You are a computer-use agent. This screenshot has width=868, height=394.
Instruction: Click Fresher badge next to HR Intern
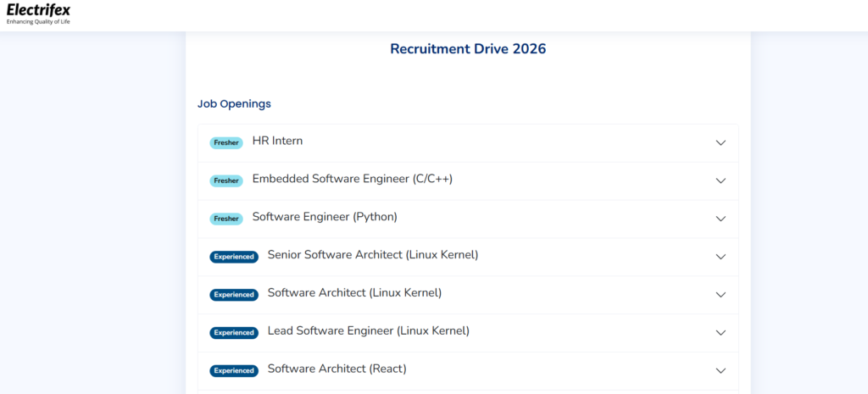coord(226,143)
